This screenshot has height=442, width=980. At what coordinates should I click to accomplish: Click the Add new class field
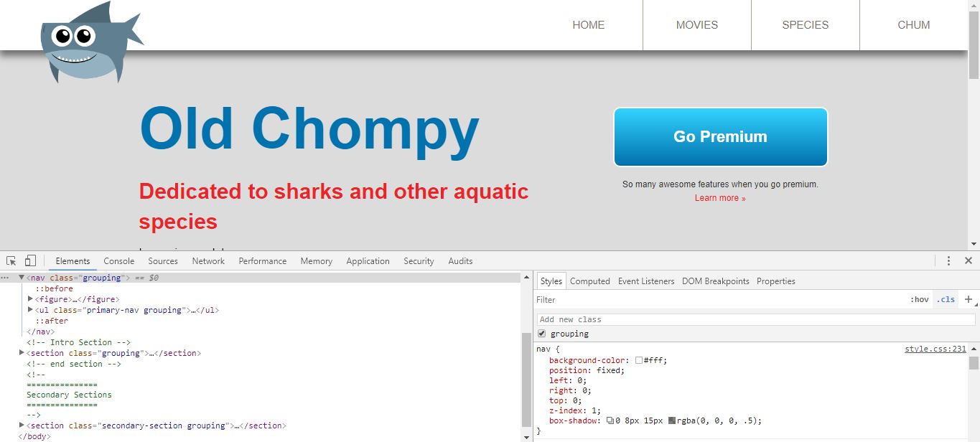pos(755,319)
